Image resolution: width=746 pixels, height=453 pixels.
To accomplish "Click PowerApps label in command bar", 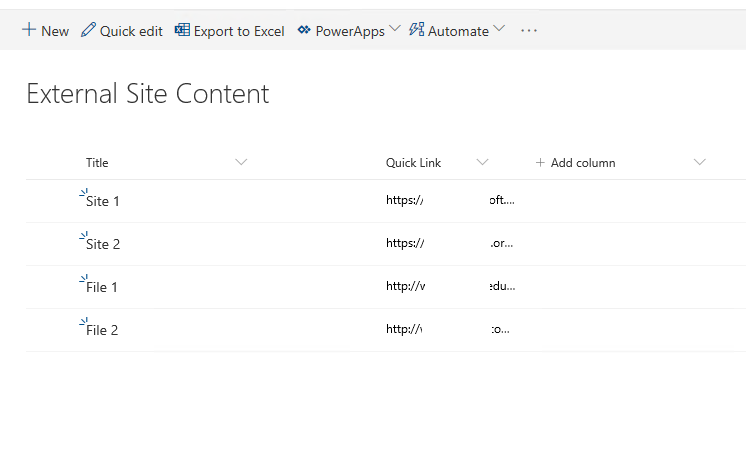I will pos(350,31).
